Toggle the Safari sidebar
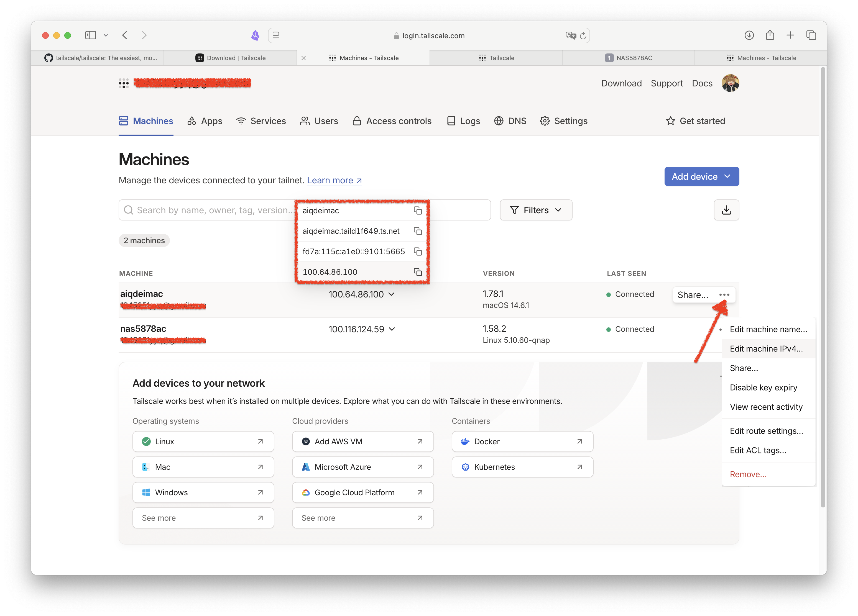This screenshot has width=858, height=616. 90,35
